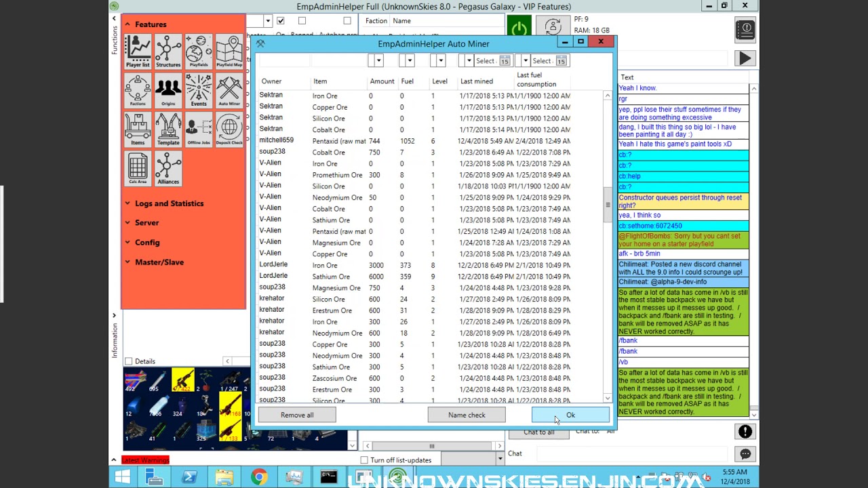Image resolution: width=868 pixels, height=488 pixels.
Task: Open the Fuel filter dropdown
Action: (x=410, y=61)
